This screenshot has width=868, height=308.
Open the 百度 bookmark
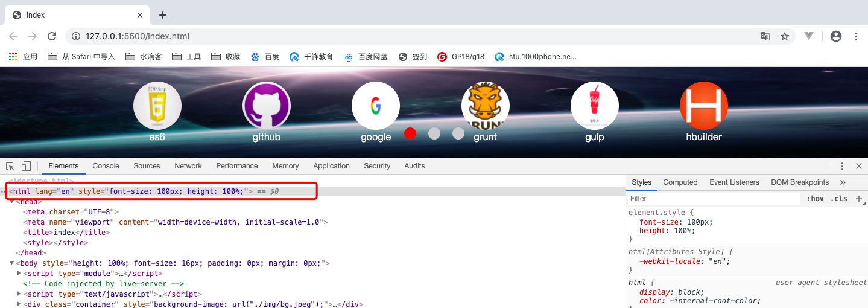click(265, 57)
